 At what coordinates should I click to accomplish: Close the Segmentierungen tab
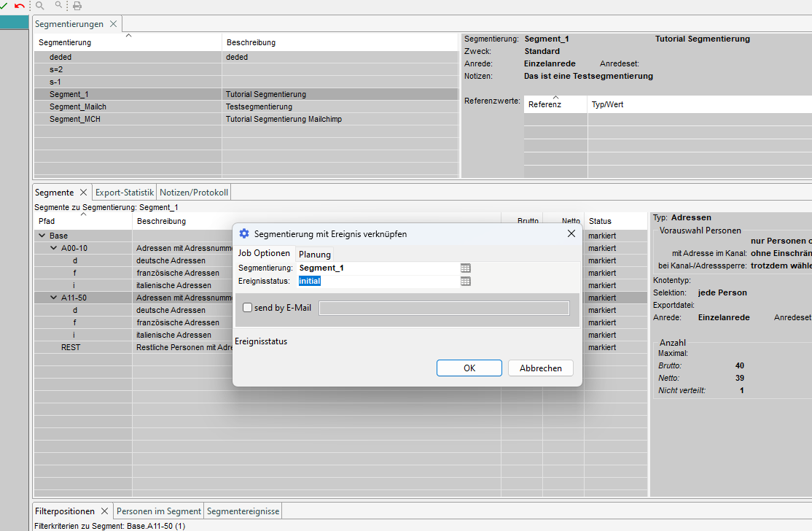click(113, 24)
